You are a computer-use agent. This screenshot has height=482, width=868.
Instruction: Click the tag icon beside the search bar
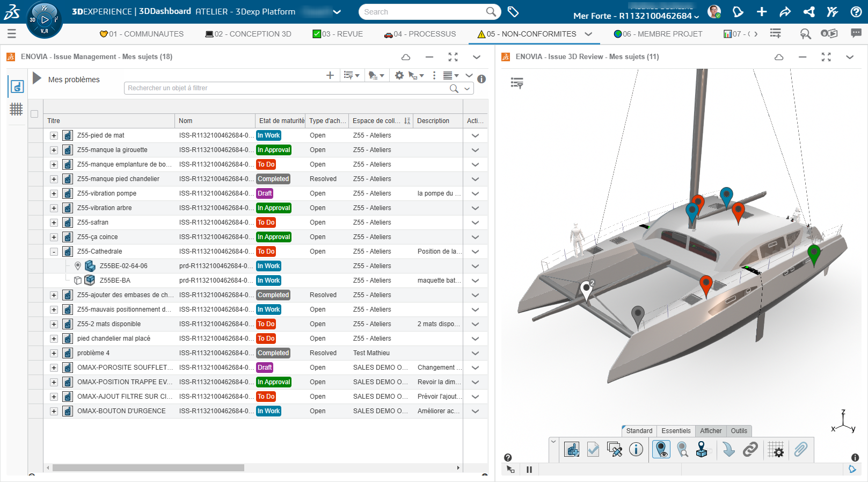pyautogui.click(x=513, y=12)
